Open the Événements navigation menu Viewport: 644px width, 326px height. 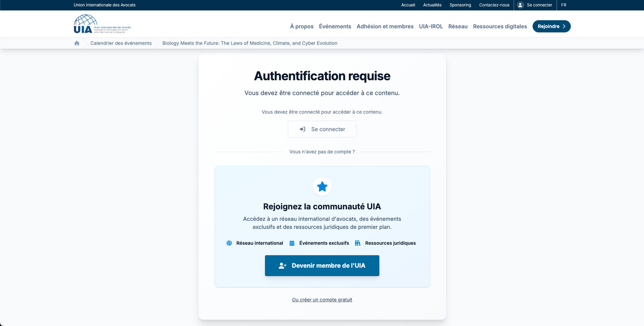click(x=335, y=26)
